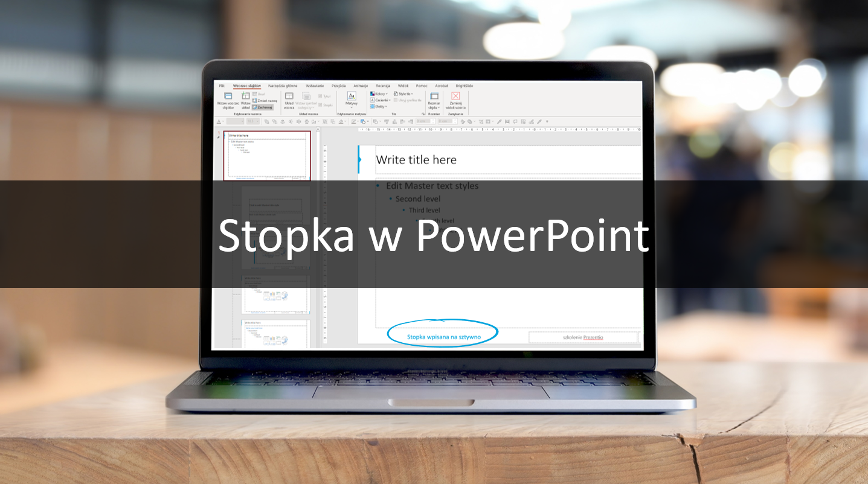Select the first slide master thumbnail

click(267, 156)
